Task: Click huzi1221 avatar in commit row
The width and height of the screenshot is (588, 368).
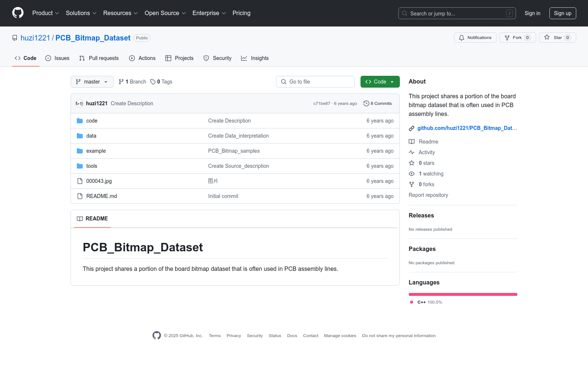Action: [x=79, y=103]
